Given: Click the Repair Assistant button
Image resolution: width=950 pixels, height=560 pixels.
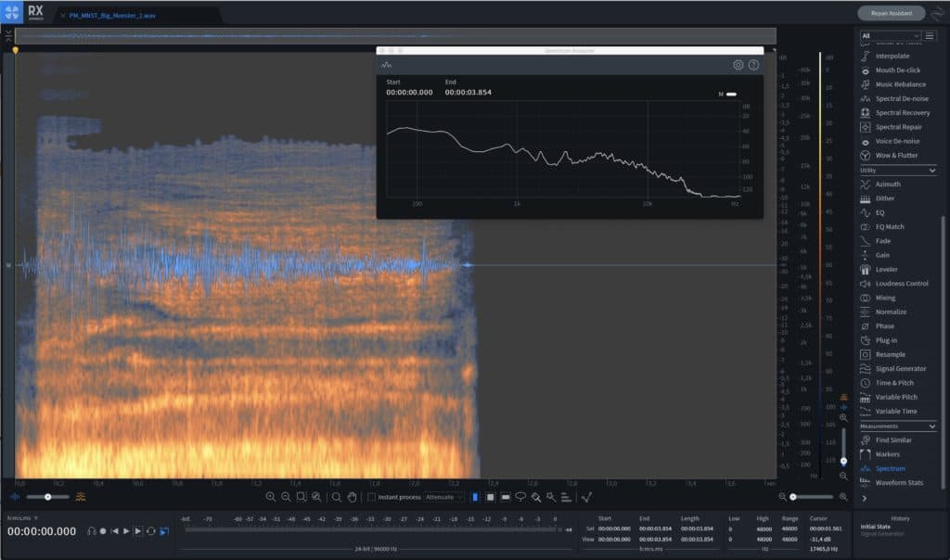Looking at the screenshot, I should [x=892, y=13].
